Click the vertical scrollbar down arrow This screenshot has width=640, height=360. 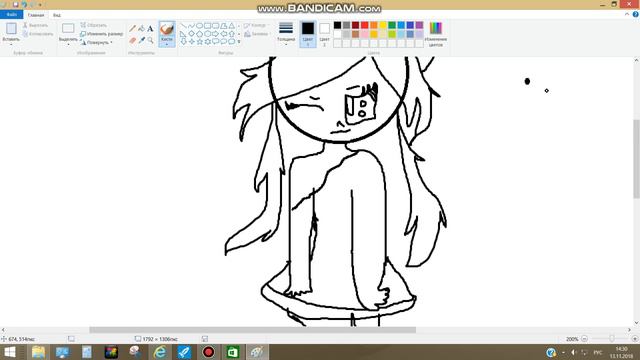637,323
